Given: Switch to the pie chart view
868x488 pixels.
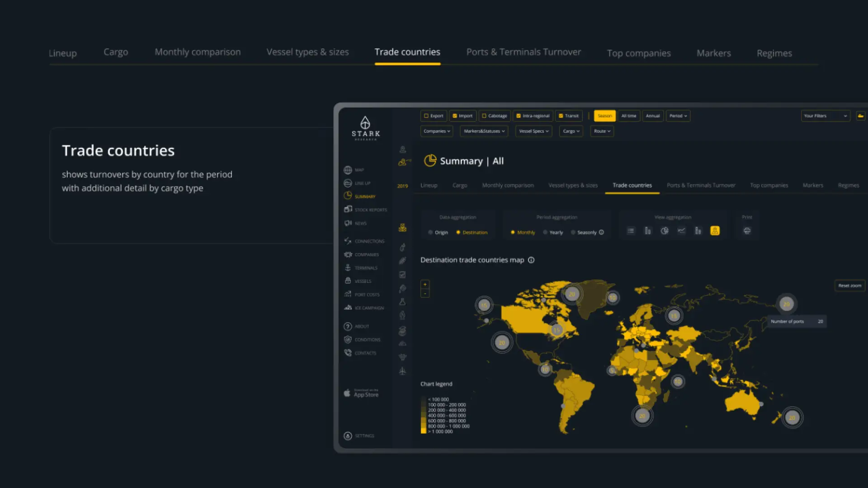Looking at the screenshot, I should click(x=664, y=231).
